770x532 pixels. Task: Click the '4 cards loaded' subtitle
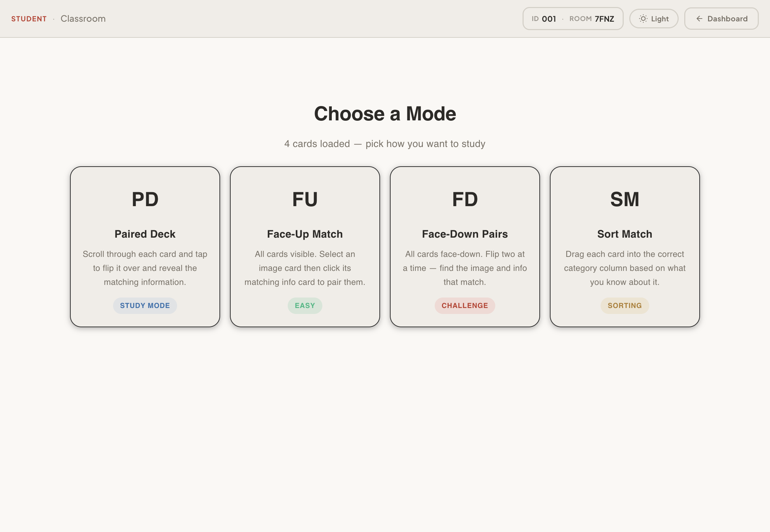[385, 143]
